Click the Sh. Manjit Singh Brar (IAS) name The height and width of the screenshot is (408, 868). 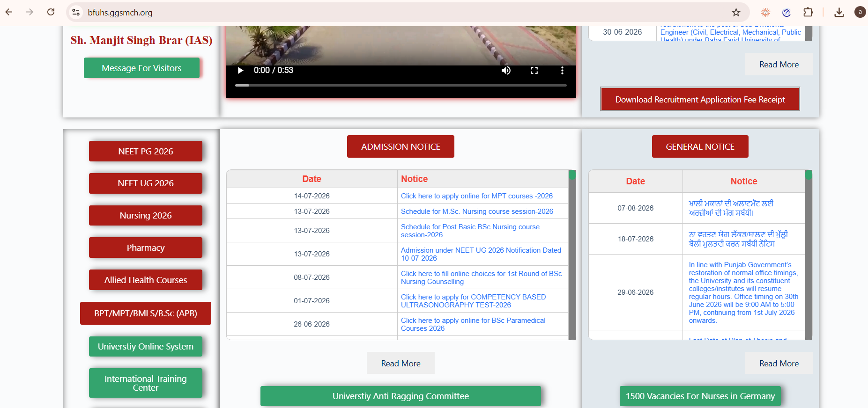tap(141, 40)
